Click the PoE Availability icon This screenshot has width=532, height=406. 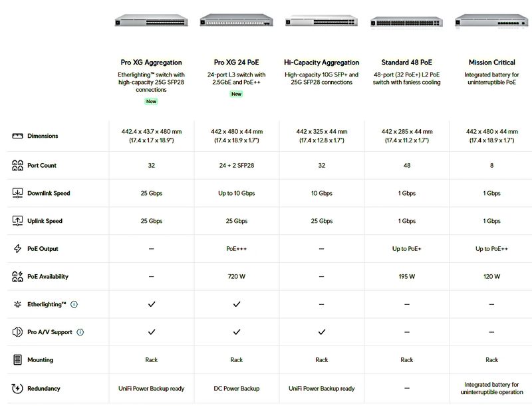tap(17, 276)
